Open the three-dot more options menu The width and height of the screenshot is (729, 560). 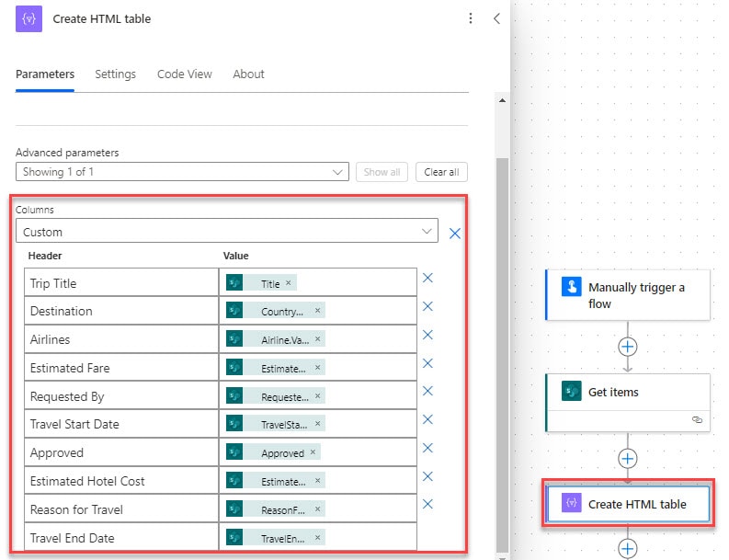[471, 18]
